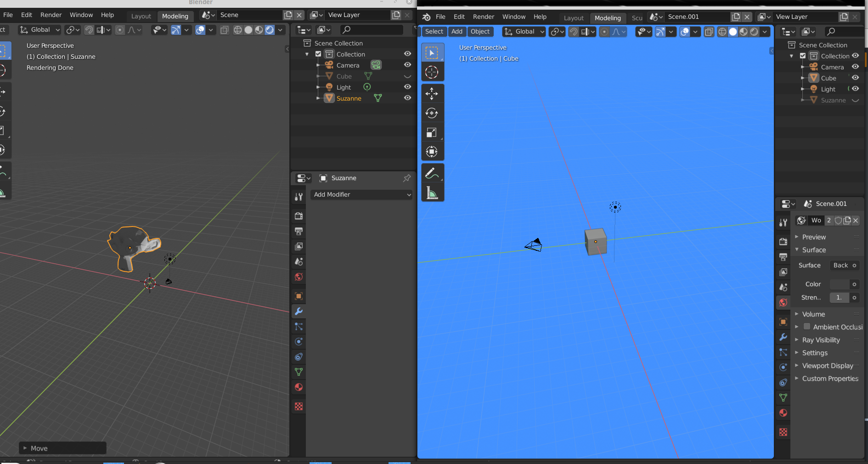The image size is (868, 464).
Task: Open World properties tab in left window
Action: [x=299, y=277]
